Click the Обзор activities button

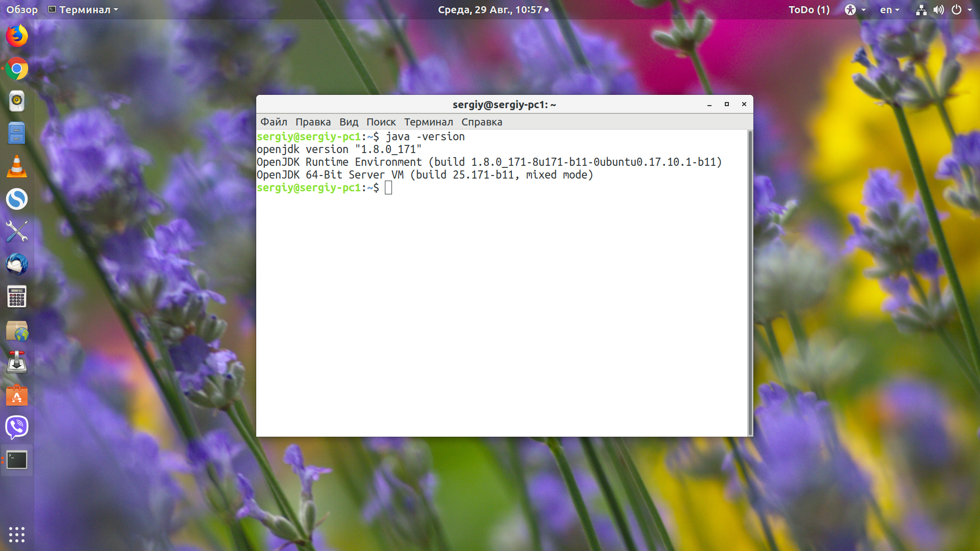click(22, 10)
